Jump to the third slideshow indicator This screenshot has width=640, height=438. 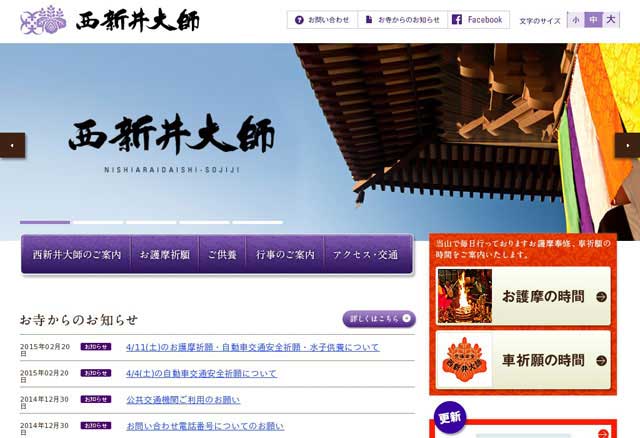pos(151,222)
